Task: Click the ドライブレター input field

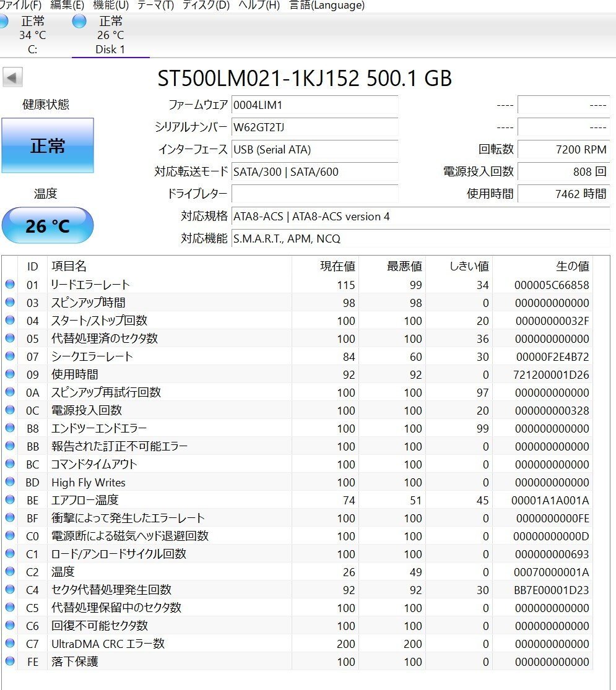Action: (315, 194)
